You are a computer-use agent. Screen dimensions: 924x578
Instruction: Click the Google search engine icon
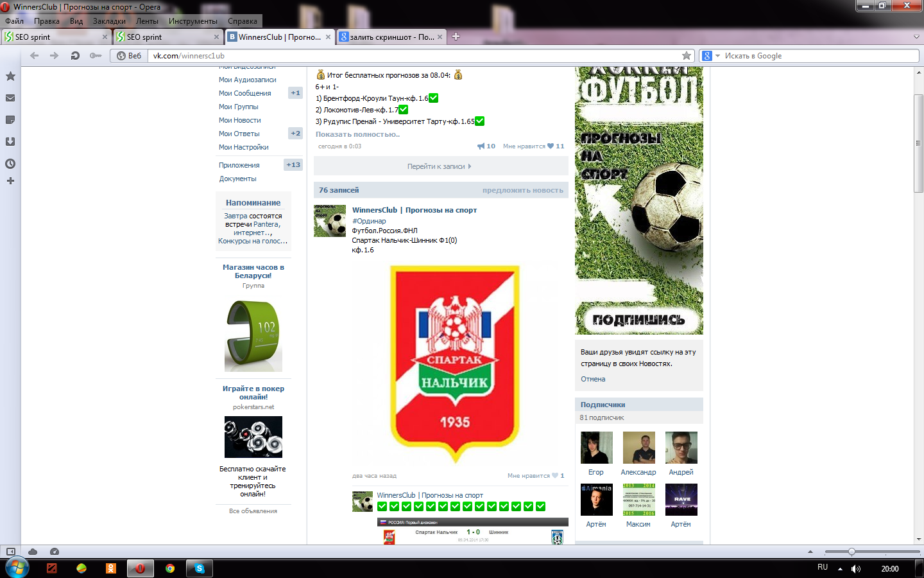click(x=707, y=56)
